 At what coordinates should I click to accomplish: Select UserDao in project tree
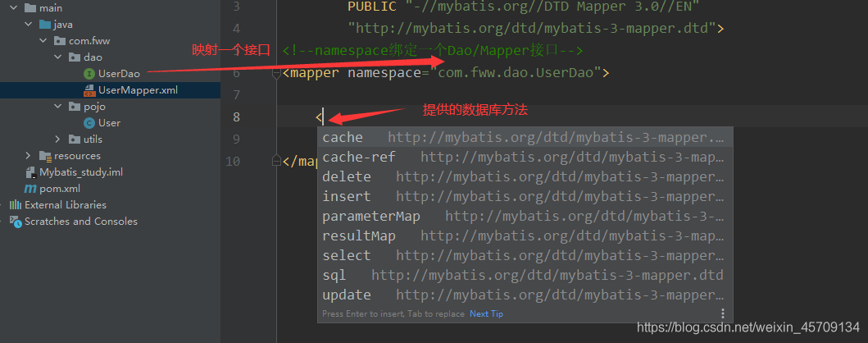(119, 74)
